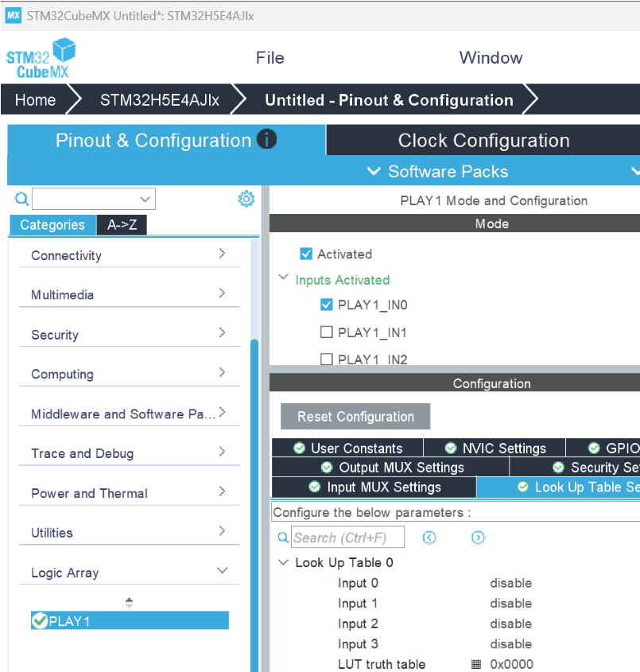Screen dimensions: 640x672
Task: Open the GPIO settings tab
Action: point(603,448)
